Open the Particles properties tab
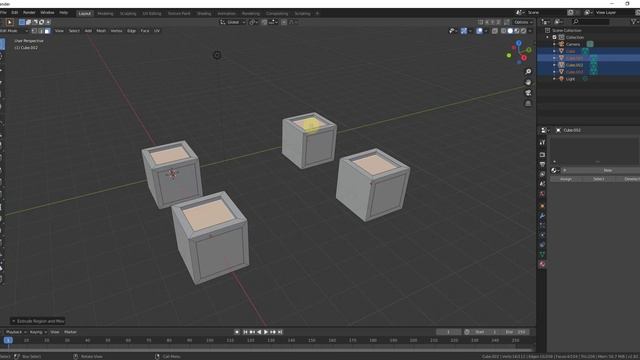This screenshot has height=360, width=640. pyautogui.click(x=542, y=225)
